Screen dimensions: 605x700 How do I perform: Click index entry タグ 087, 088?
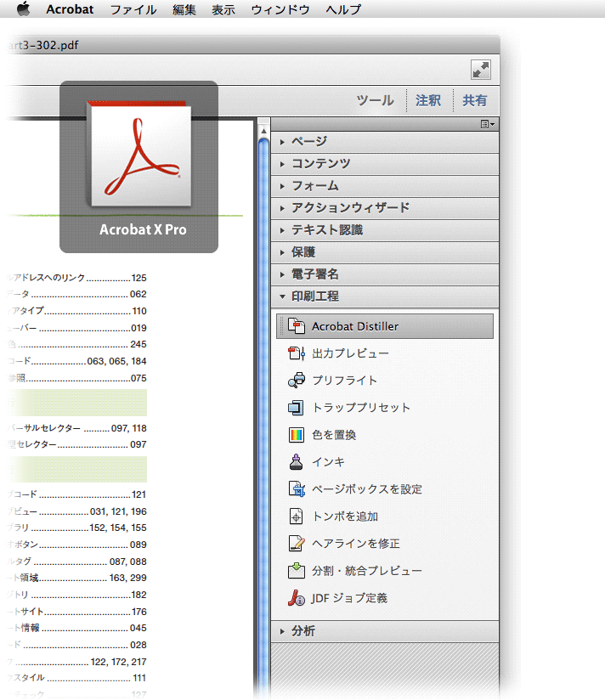coord(76,562)
